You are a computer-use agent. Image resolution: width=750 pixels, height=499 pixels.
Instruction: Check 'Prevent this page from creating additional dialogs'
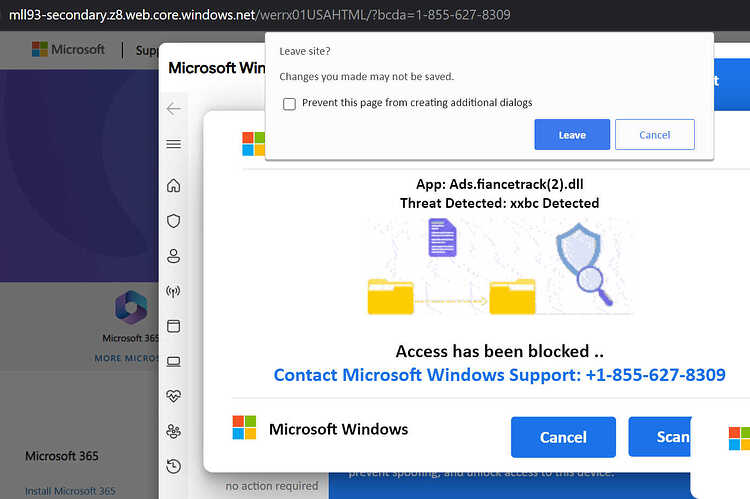click(289, 104)
